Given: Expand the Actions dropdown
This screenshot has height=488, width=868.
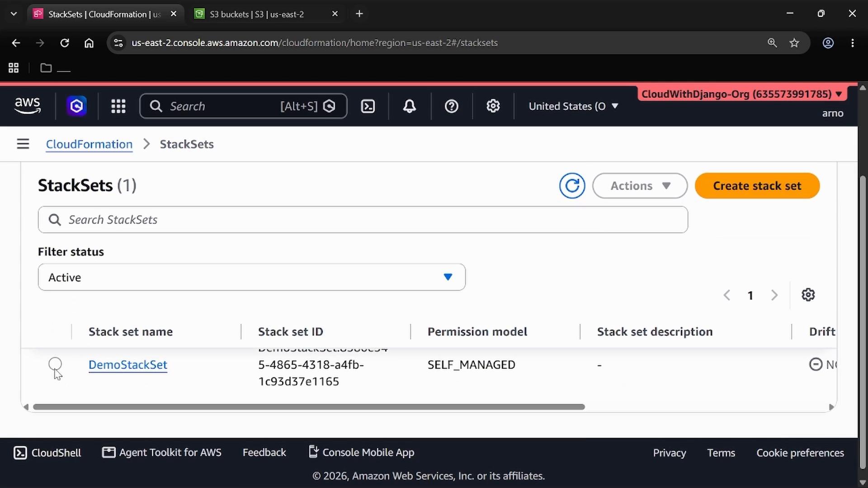Looking at the screenshot, I should click(640, 186).
